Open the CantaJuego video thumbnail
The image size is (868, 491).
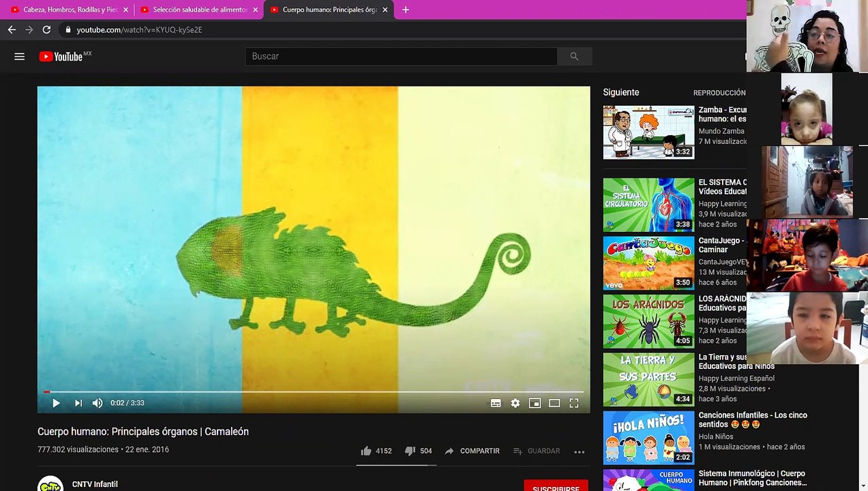tap(648, 263)
